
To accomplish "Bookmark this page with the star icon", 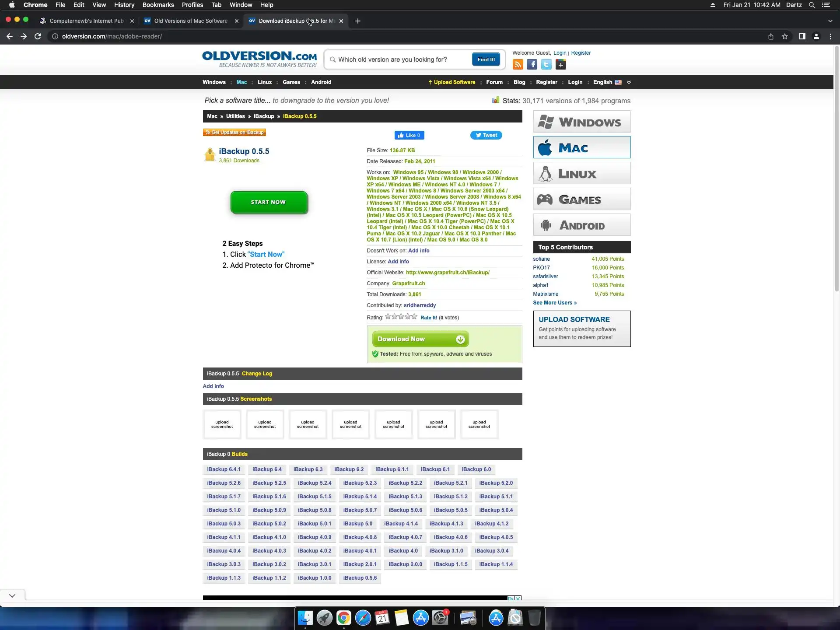I will tap(785, 37).
